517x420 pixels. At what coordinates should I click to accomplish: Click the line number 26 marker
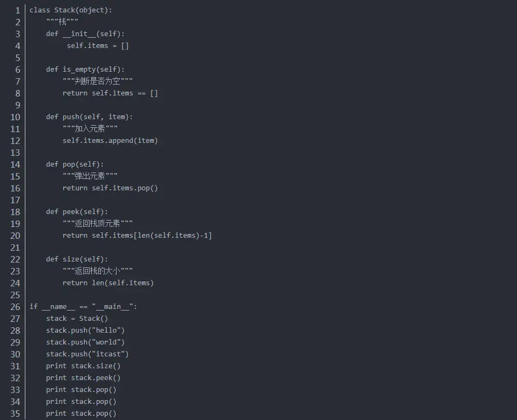tap(15, 307)
